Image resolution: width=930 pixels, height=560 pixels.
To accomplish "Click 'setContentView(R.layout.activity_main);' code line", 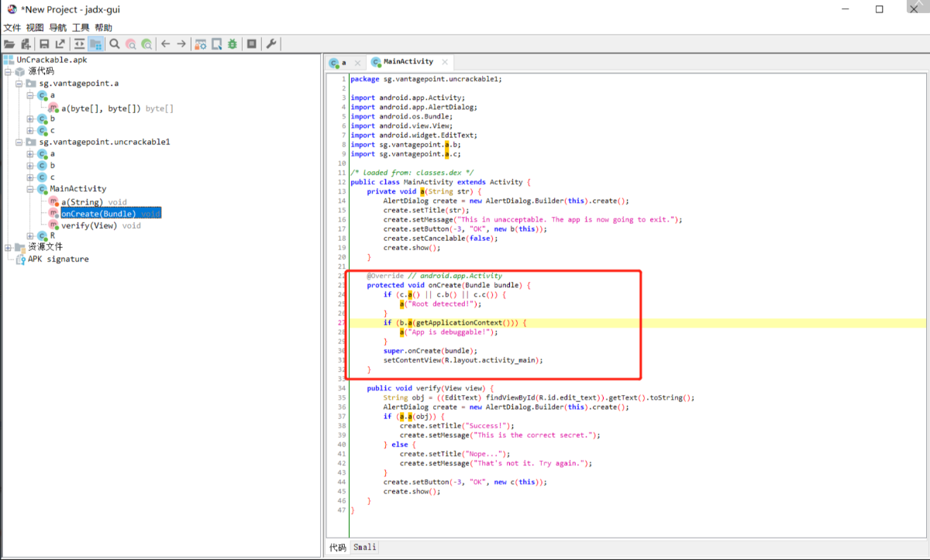I will (463, 359).
